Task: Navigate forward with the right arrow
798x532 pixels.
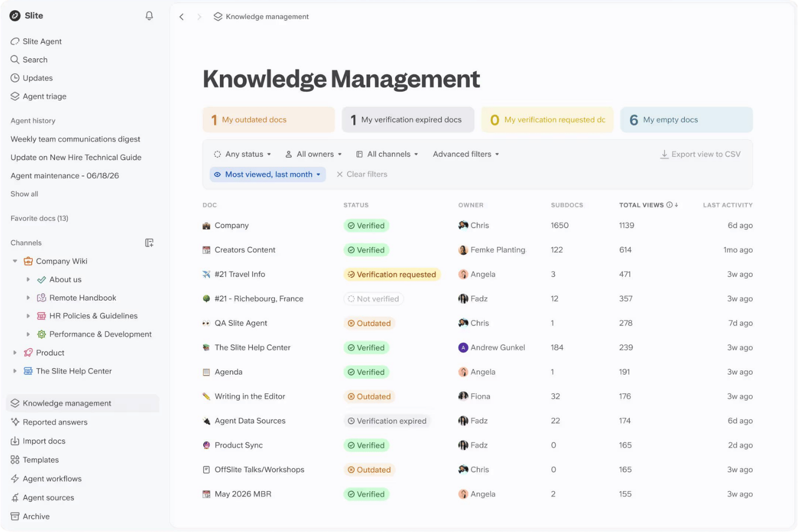Action: [199, 17]
